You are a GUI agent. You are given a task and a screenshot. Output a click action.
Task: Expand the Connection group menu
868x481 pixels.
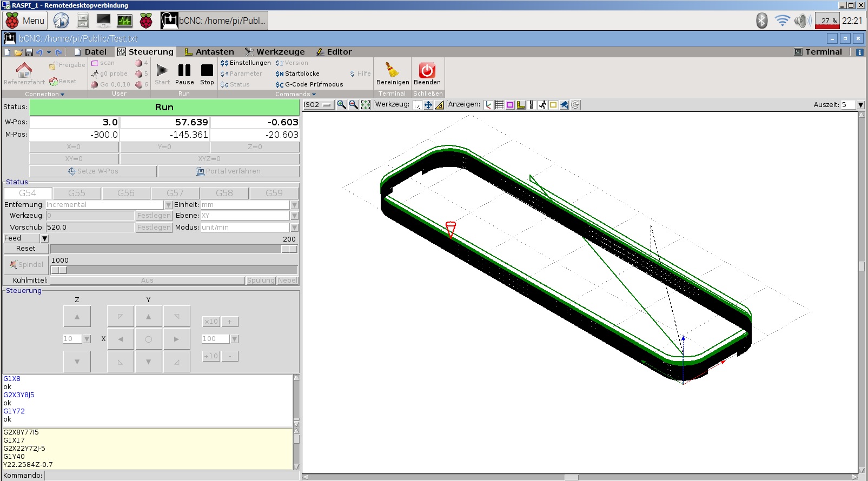click(x=44, y=94)
